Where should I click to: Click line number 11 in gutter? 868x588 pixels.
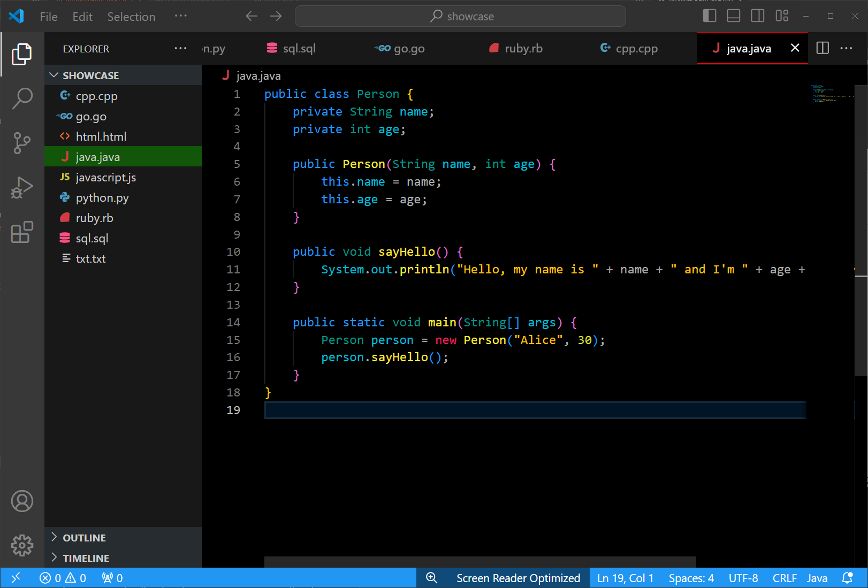click(233, 270)
